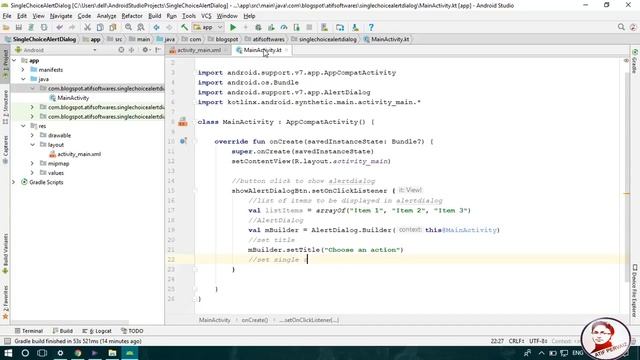Click the UTF-8 encoding status
Viewport: 640px width, 360px height.
(538, 341)
